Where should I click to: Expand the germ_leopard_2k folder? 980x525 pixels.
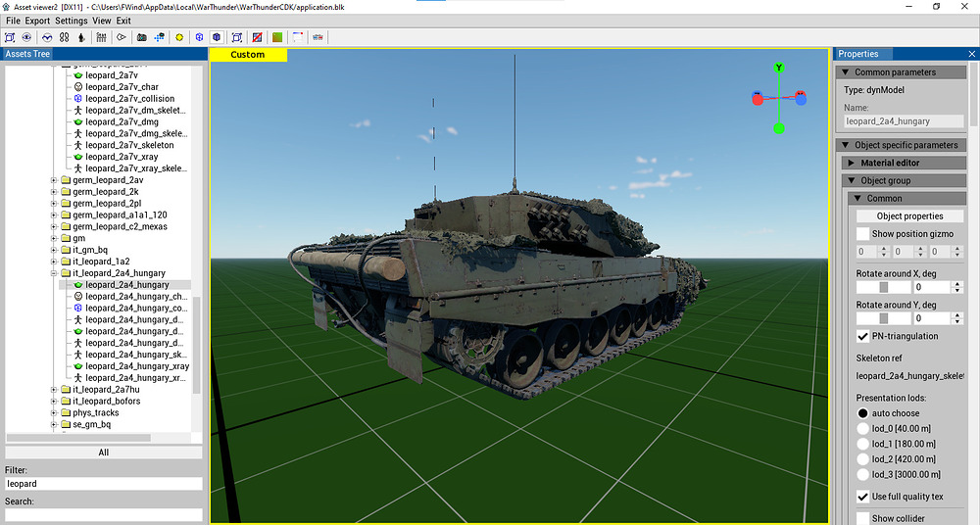54,192
